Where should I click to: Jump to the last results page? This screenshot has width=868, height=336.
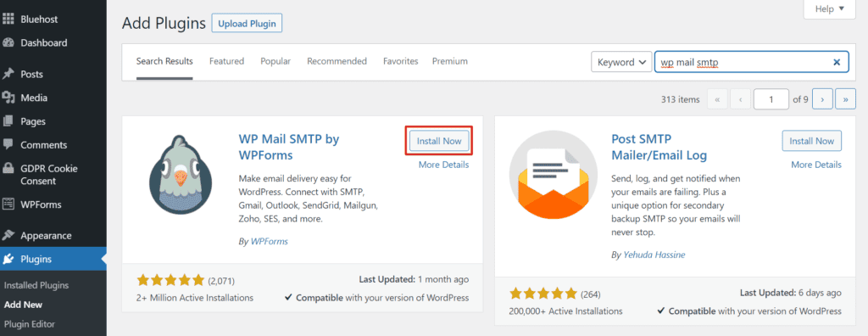(845, 99)
